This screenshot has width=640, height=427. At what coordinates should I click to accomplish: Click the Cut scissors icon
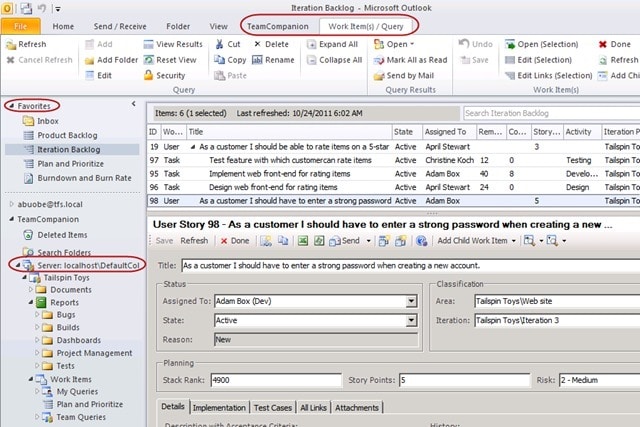(220, 44)
